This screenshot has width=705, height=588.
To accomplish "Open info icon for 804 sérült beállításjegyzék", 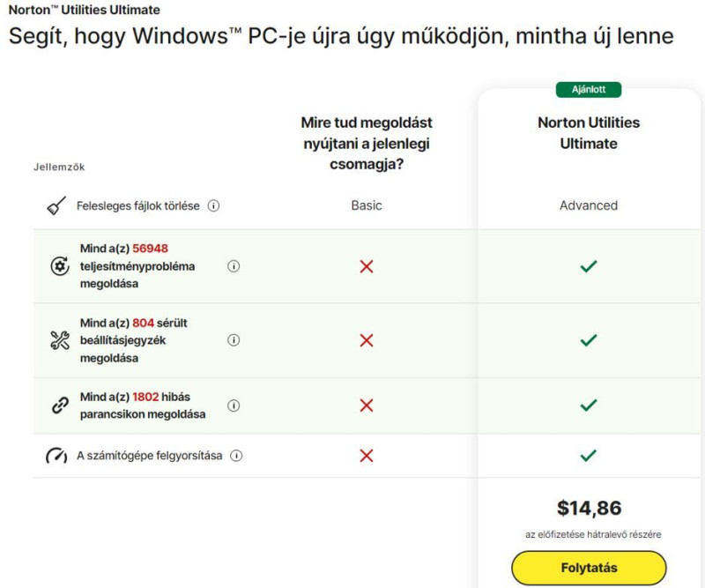I will click(x=234, y=340).
